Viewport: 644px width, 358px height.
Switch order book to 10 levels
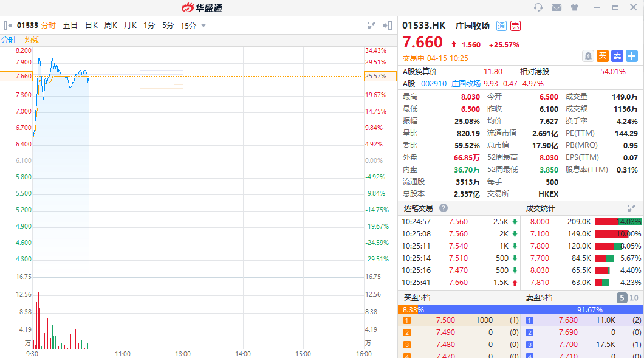click(x=634, y=298)
